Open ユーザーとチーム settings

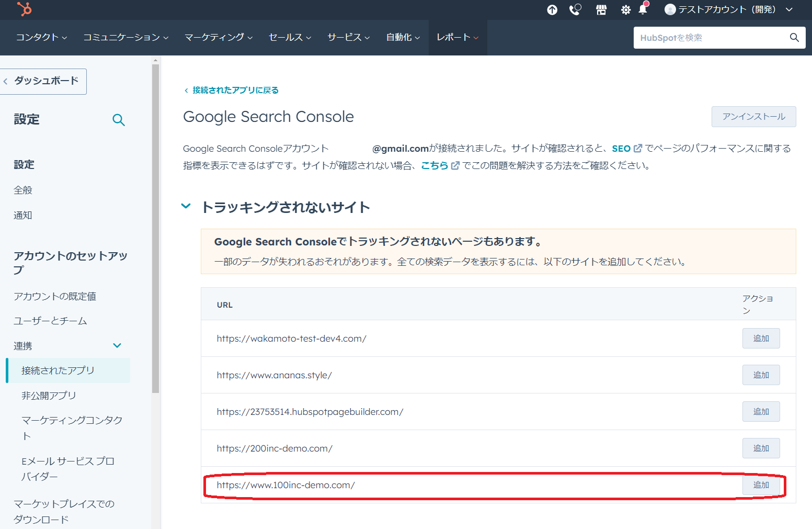(50, 321)
